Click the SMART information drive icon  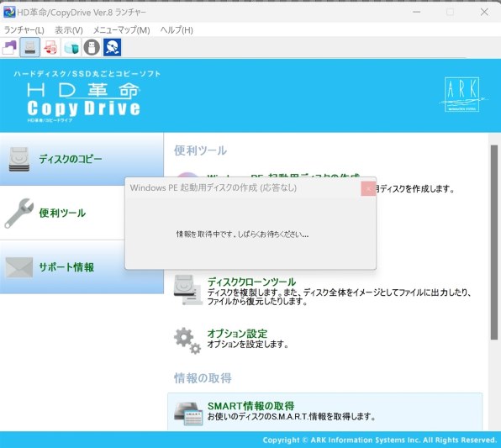188,414
